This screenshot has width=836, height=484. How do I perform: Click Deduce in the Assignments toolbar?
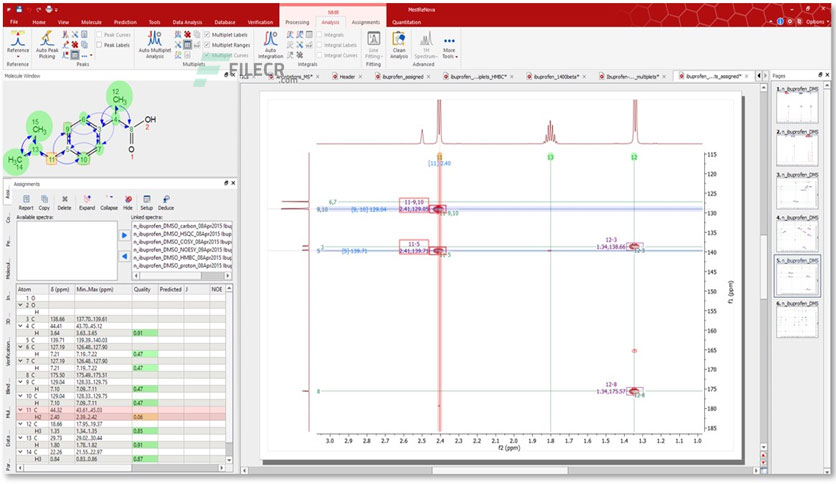pos(166,203)
